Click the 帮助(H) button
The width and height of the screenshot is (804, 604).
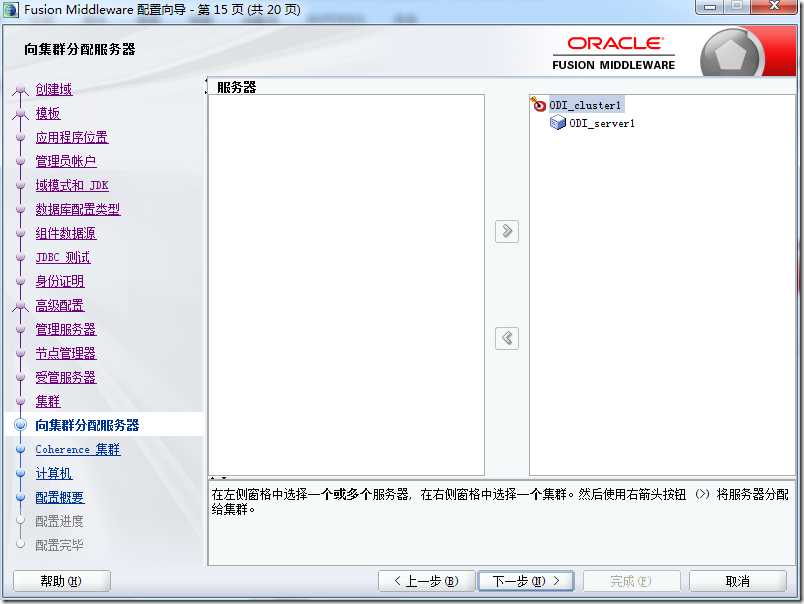(x=62, y=581)
